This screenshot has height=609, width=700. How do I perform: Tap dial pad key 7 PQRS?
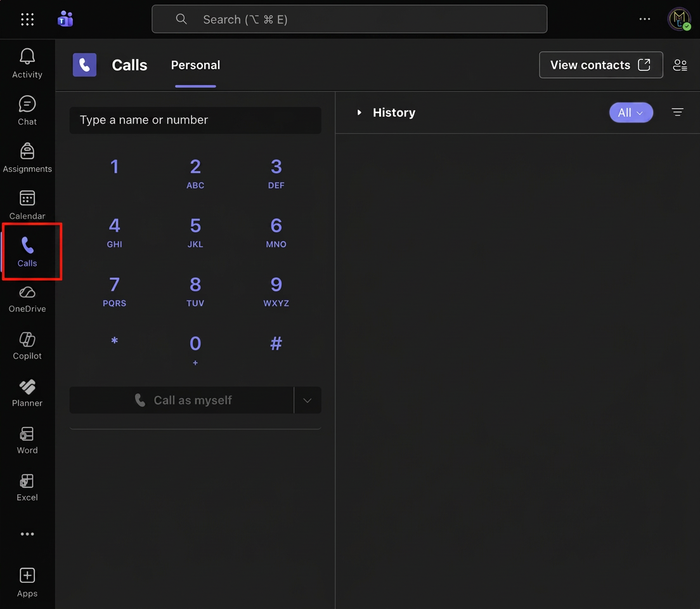pyautogui.click(x=115, y=291)
